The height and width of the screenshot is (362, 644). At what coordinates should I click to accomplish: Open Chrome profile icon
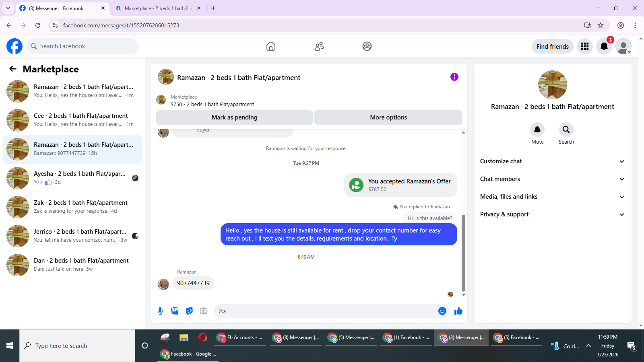(621, 25)
